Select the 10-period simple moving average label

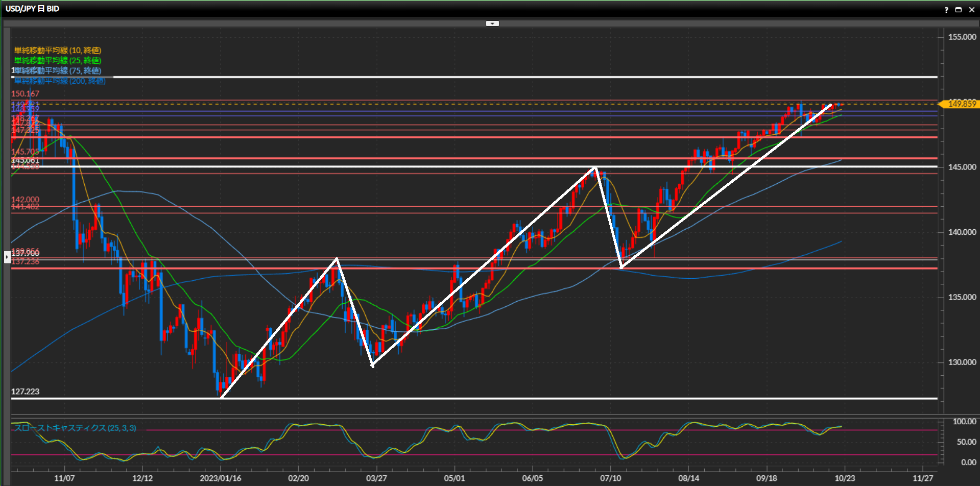click(x=58, y=51)
